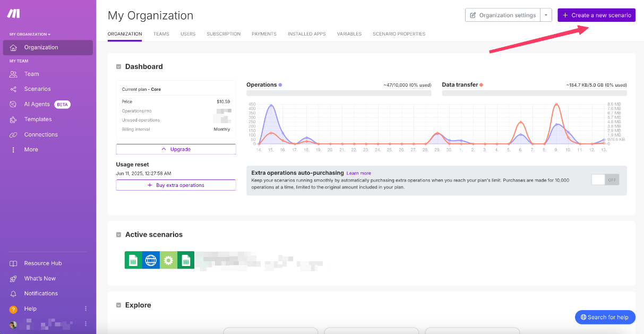Click the More three-dots icon

pyautogui.click(x=13, y=150)
